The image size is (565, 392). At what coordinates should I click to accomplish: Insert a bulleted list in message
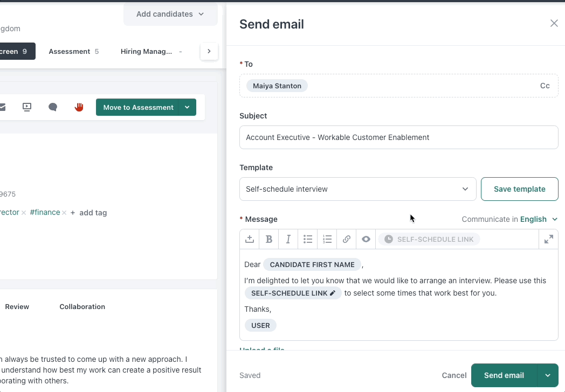point(308,240)
